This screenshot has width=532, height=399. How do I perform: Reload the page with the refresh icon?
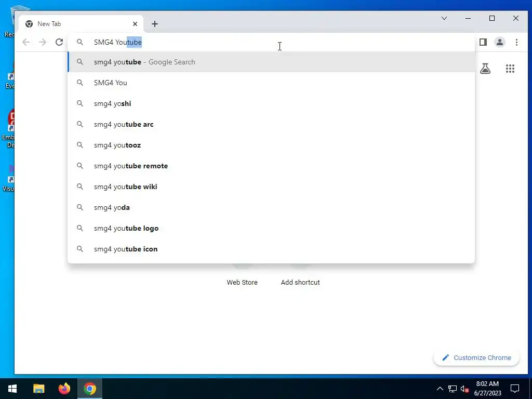tap(59, 42)
